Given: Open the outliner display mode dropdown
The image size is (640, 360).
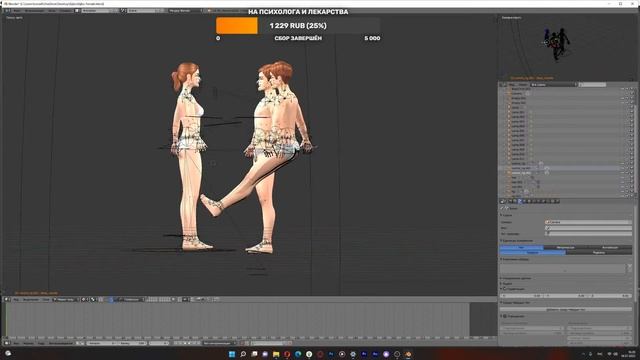Looking at the screenshot, I should pyautogui.click(x=553, y=84).
